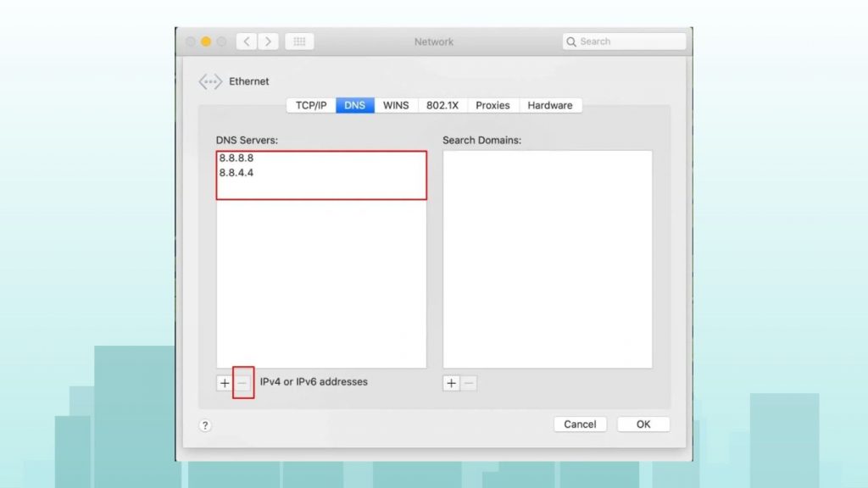The image size is (868, 488).
Task: Remove the selected DNS server with the minus button
Action: pyautogui.click(x=243, y=382)
